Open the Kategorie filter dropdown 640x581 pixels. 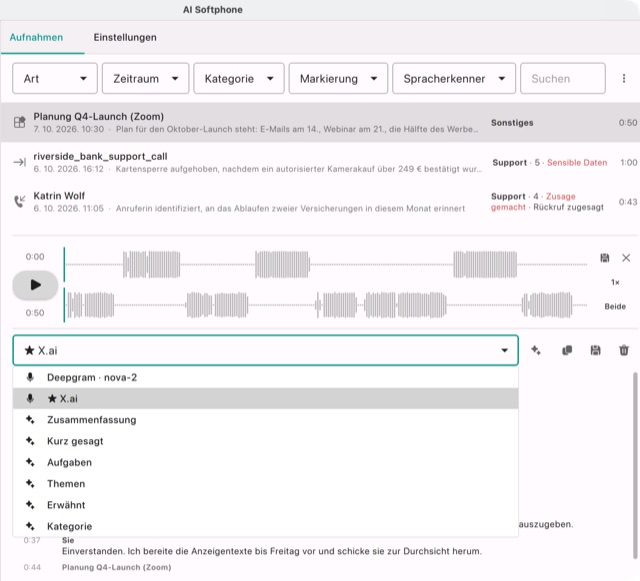[239, 78]
